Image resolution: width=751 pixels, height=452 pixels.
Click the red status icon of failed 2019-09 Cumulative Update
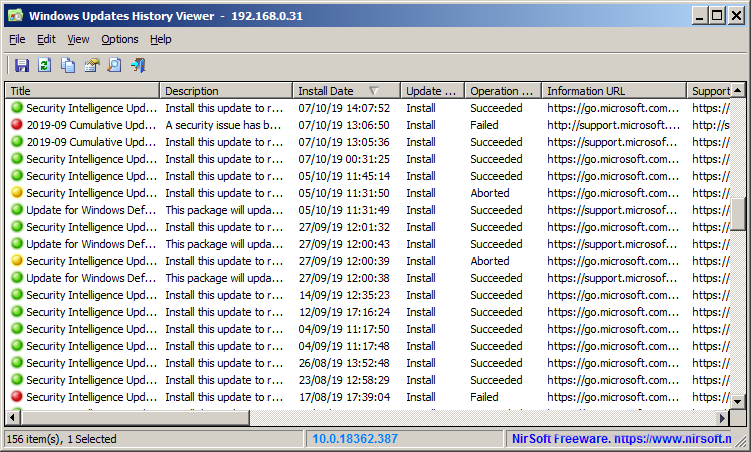point(17,125)
